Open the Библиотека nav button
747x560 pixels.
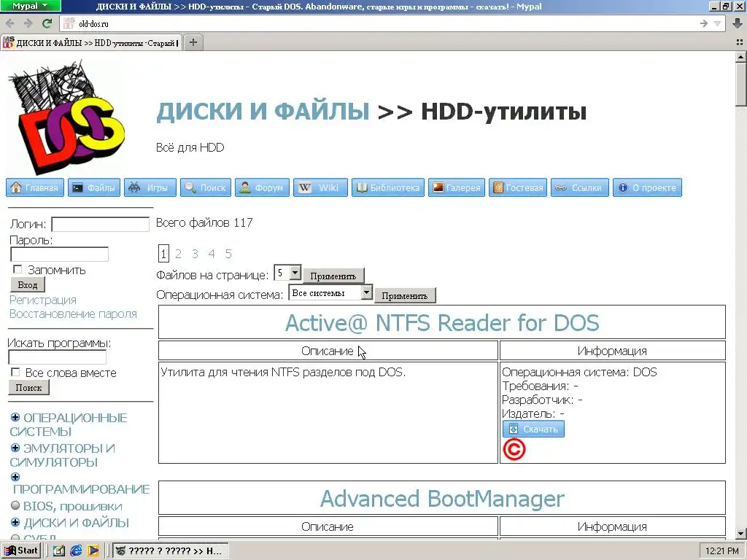point(388,187)
